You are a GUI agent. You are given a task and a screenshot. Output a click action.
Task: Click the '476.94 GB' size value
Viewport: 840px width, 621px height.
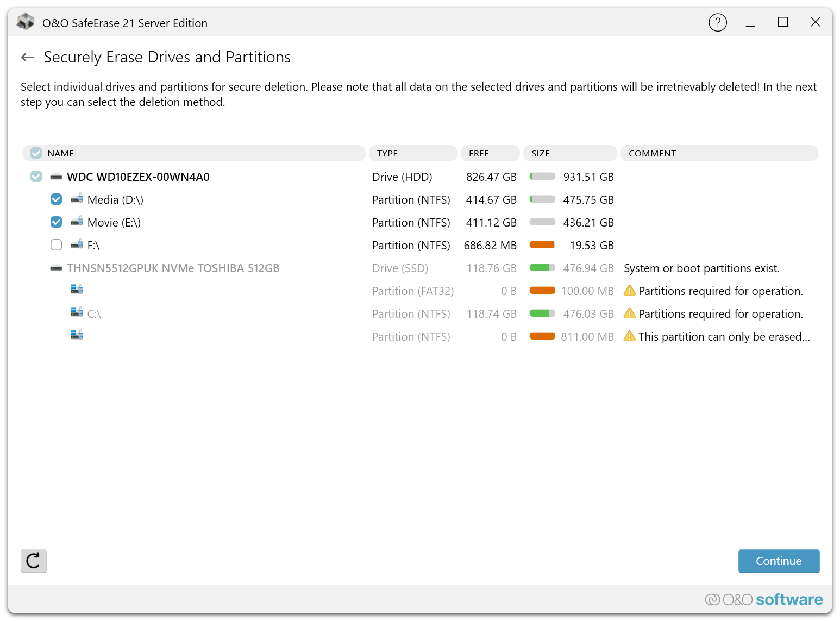(x=588, y=268)
